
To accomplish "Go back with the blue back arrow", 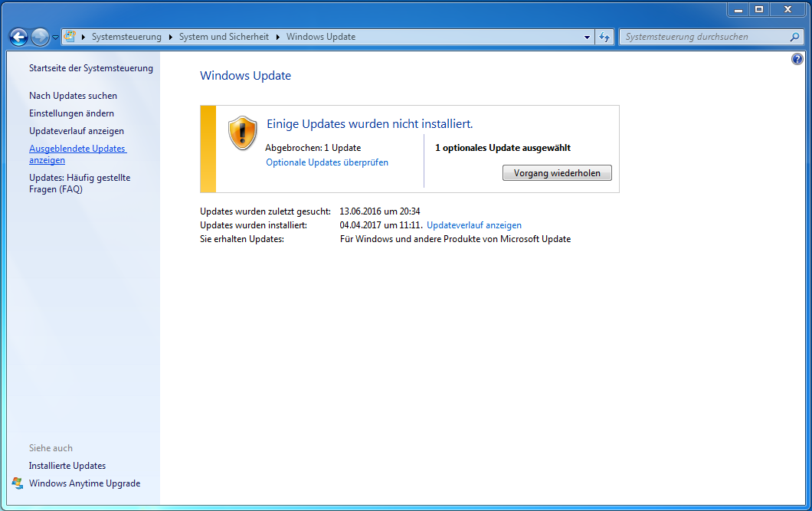I will click(18, 37).
